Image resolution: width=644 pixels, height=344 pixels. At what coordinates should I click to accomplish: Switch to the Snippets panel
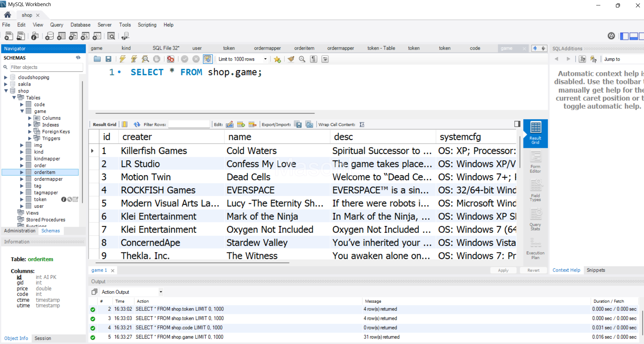[x=596, y=270]
